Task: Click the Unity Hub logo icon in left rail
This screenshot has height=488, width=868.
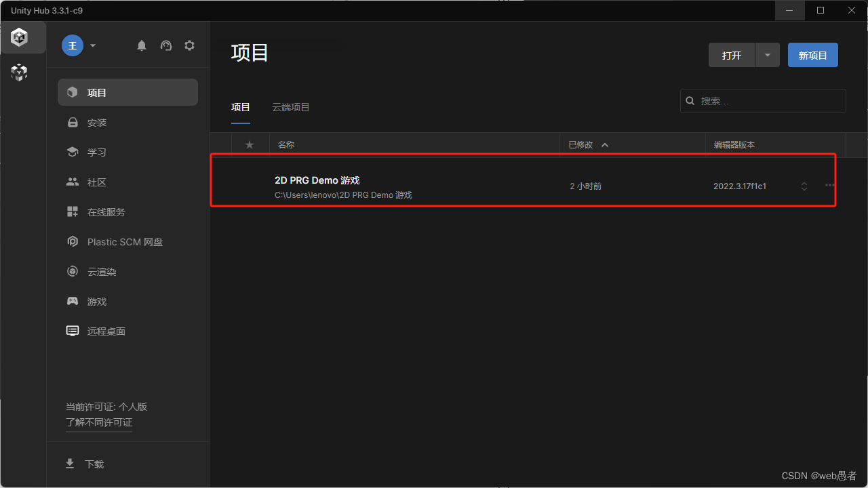Action: point(20,38)
